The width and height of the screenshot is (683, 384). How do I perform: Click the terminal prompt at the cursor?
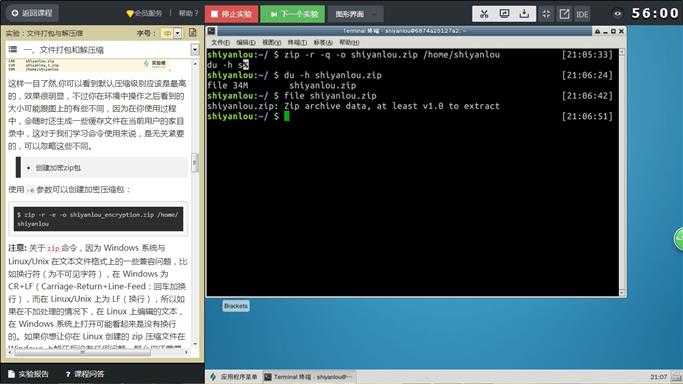tap(287, 116)
